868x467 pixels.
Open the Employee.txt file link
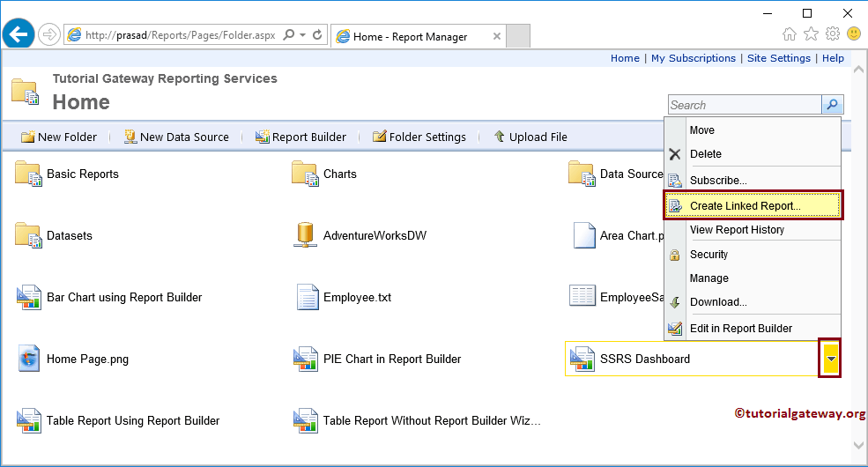[x=357, y=297]
